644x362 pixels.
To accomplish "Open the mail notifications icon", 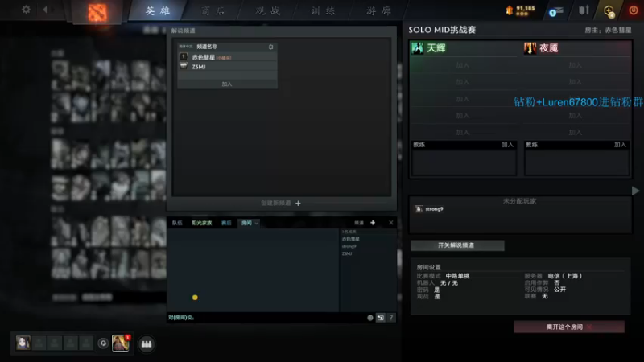I will pyautogui.click(x=555, y=11).
